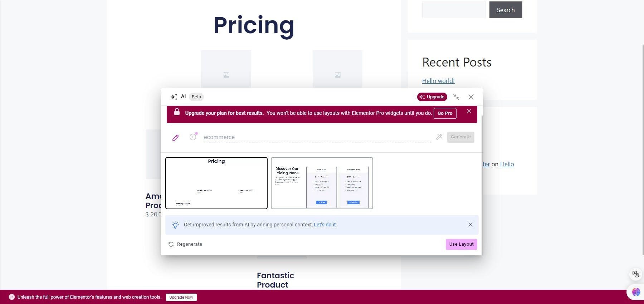
Task: Click the Let's do it link
Action: coord(325,225)
